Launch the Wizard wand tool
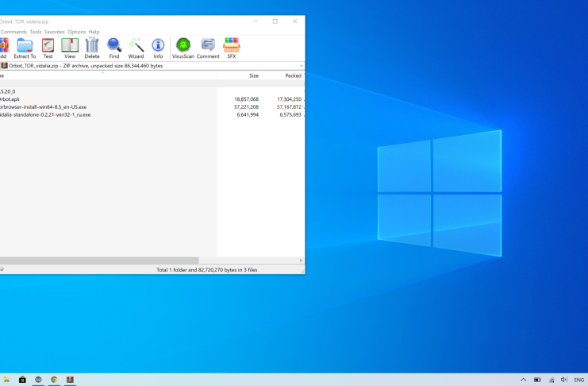Screen dimensions: 588x386 coord(136,48)
